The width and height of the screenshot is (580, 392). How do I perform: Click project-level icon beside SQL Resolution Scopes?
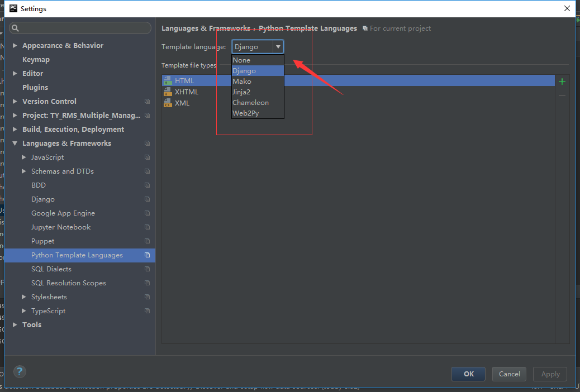click(x=147, y=283)
